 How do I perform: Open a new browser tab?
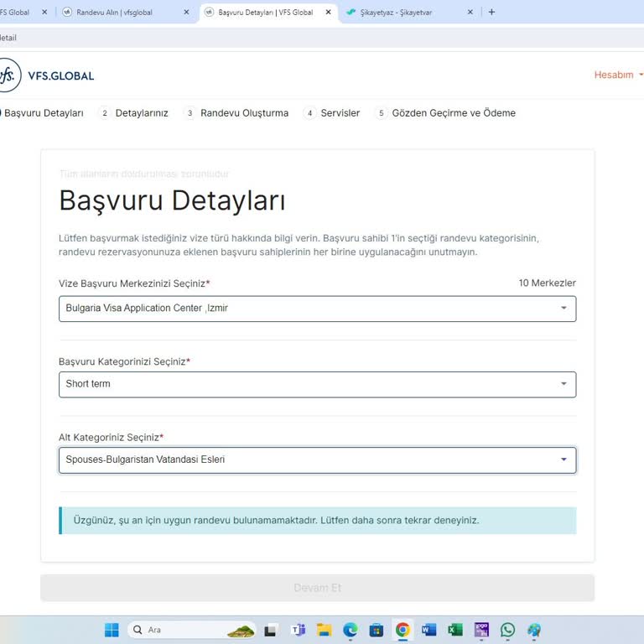point(491,12)
